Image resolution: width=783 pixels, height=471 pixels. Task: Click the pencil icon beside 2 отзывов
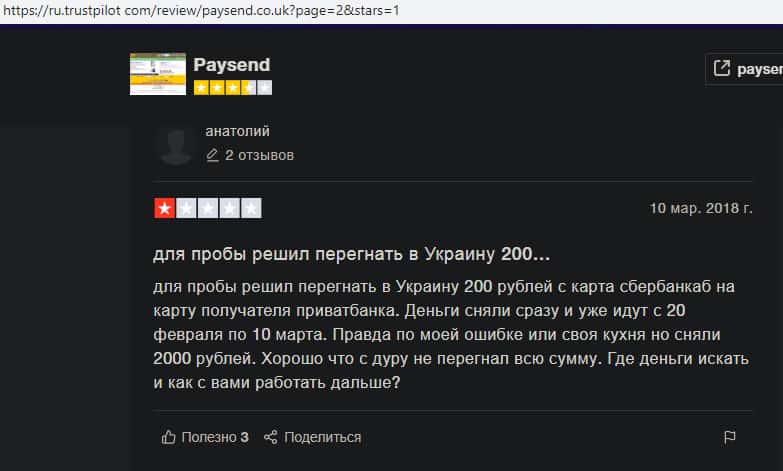coord(212,155)
